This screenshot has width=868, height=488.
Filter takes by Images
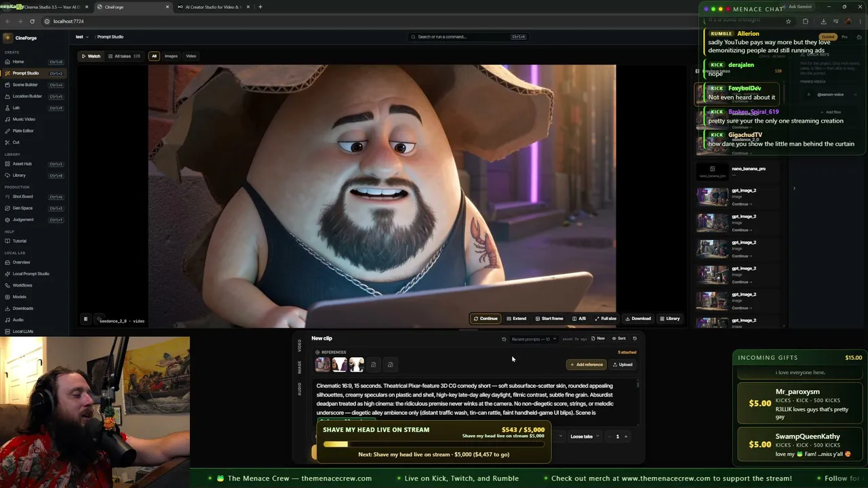(171, 56)
